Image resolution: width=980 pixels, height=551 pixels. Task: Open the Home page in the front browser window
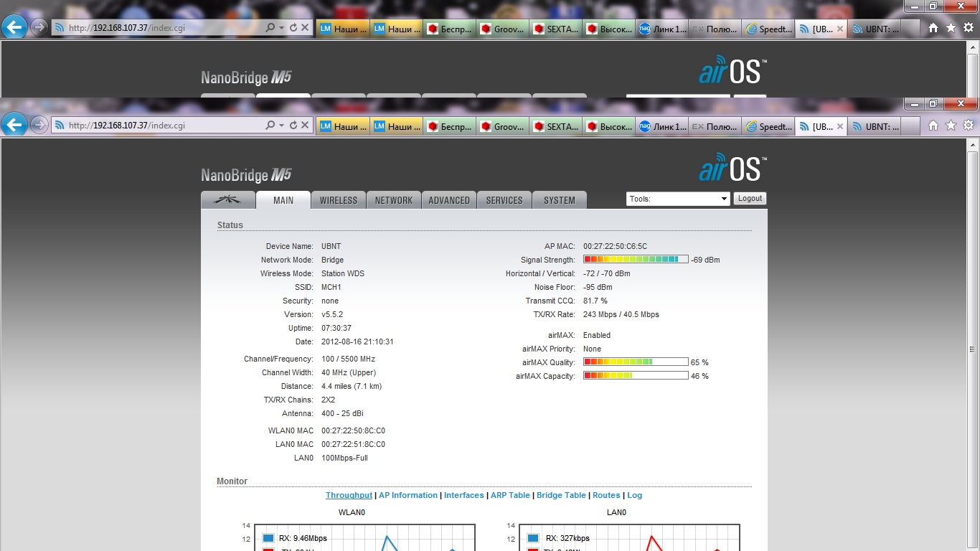933,126
